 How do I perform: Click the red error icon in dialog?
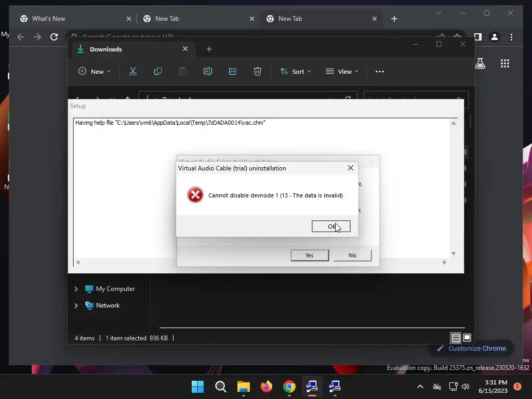[195, 195]
